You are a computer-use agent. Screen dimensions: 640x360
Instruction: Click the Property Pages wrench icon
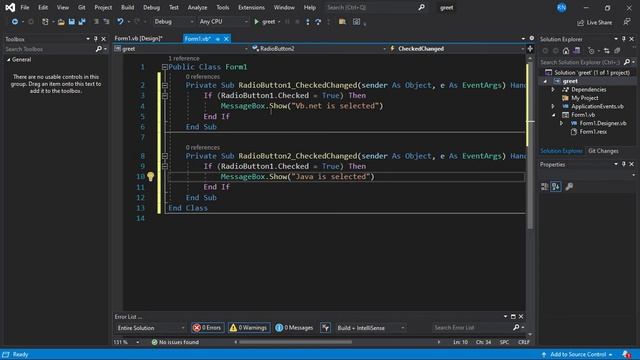point(569,187)
